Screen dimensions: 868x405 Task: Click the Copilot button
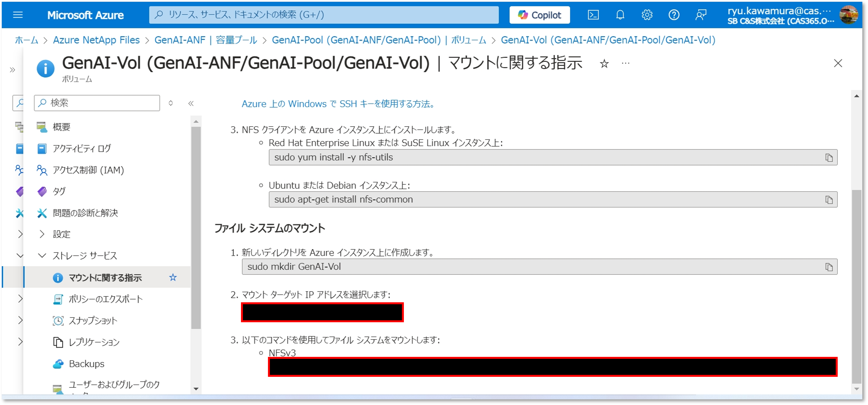pyautogui.click(x=539, y=15)
